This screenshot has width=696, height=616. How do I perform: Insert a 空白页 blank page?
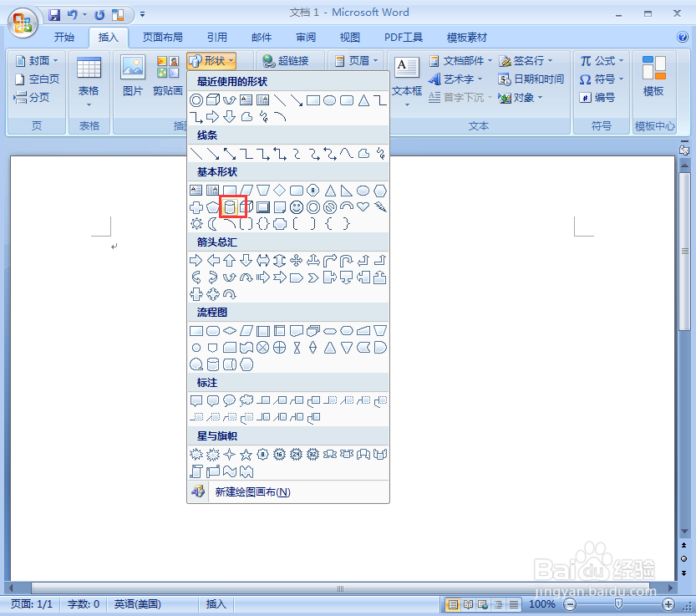pos(37,79)
